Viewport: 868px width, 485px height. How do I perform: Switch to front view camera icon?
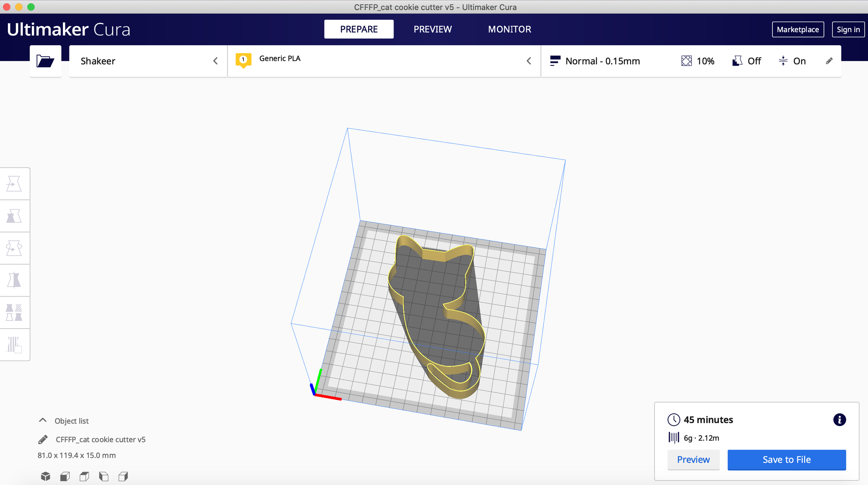(x=65, y=476)
